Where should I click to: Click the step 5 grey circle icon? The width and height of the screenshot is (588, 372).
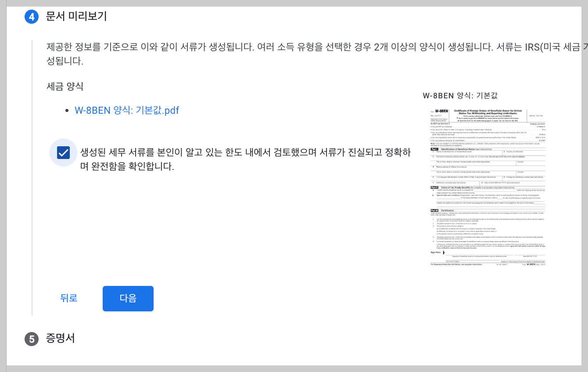pyautogui.click(x=31, y=339)
